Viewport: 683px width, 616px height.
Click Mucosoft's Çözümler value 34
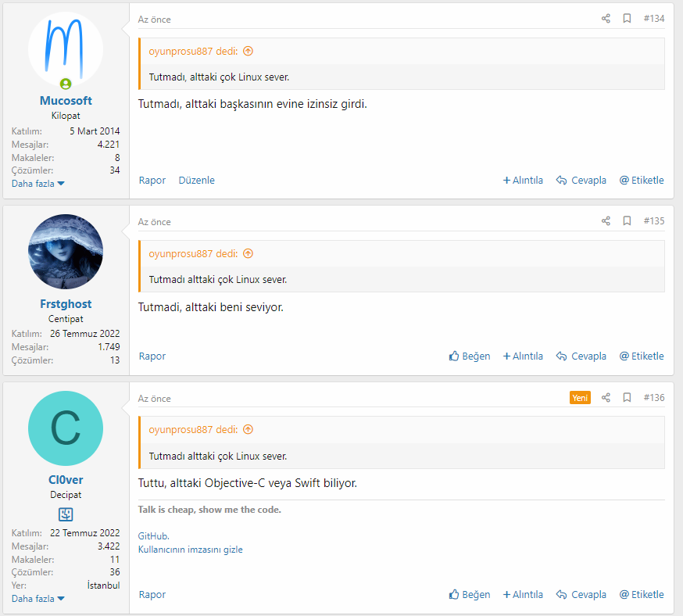(x=115, y=170)
